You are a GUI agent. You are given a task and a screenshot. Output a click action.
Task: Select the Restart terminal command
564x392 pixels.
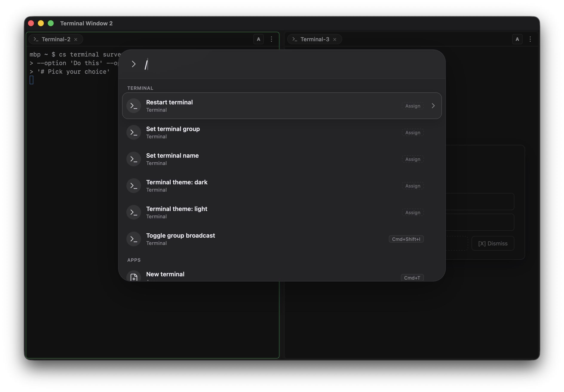[x=282, y=106]
